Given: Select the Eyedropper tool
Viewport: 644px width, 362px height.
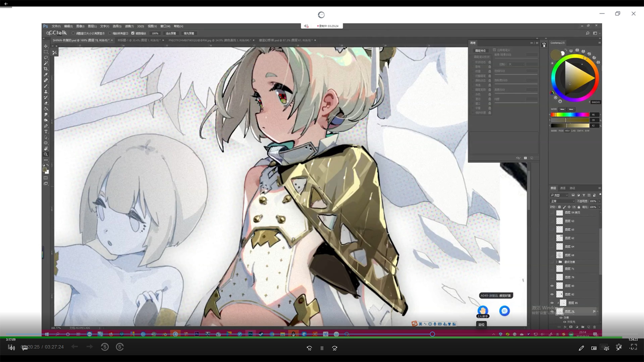Looking at the screenshot, I should click(46, 74).
